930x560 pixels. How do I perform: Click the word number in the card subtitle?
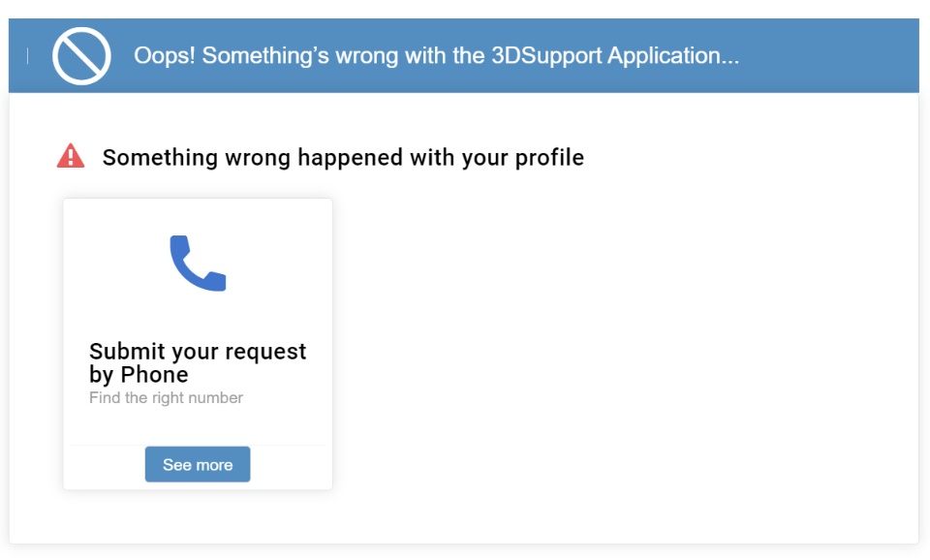[x=216, y=398]
